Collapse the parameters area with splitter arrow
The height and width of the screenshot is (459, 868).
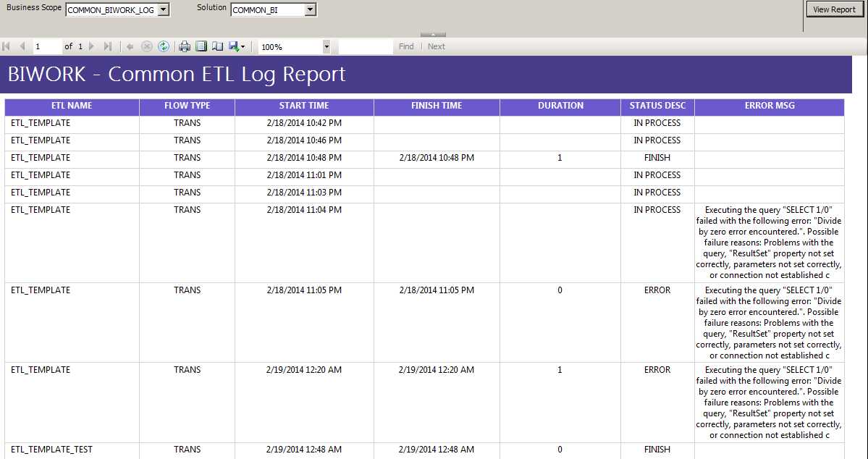pyautogui.click(x=433, y=34)
